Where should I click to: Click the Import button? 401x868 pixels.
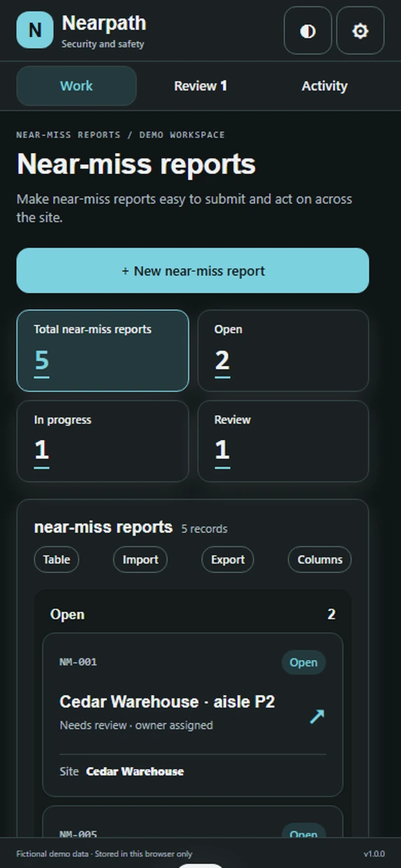pyautogui.click(x=140, y=560)
